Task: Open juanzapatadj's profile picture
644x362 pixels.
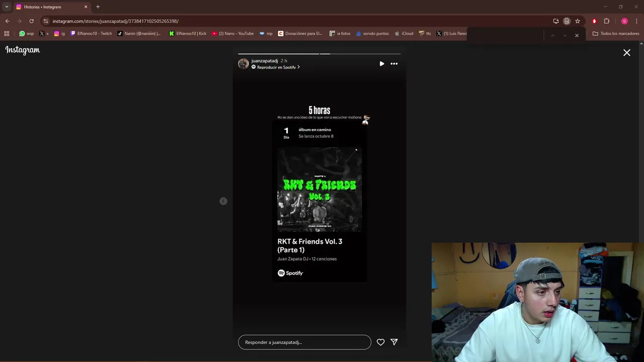Action: (244, 63)
